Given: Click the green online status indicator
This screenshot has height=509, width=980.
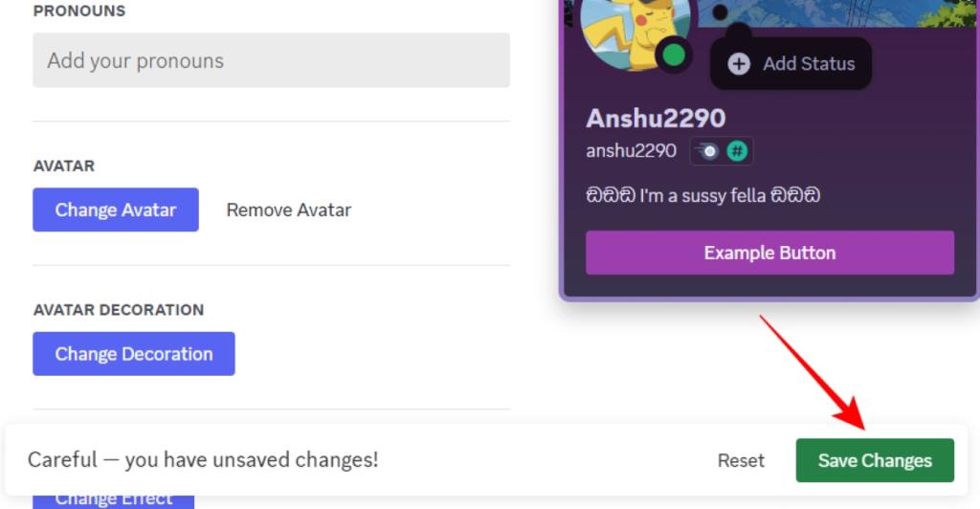Looking at the screenshot, I should click(674, 55).
